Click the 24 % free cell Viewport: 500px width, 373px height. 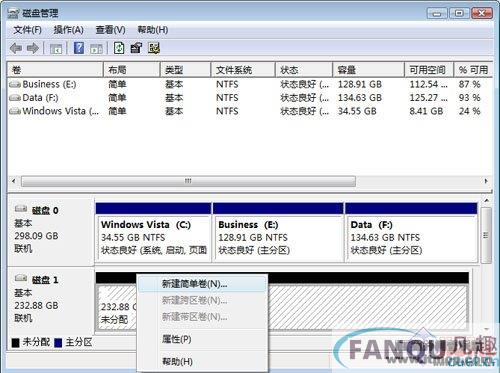[469, 111]
